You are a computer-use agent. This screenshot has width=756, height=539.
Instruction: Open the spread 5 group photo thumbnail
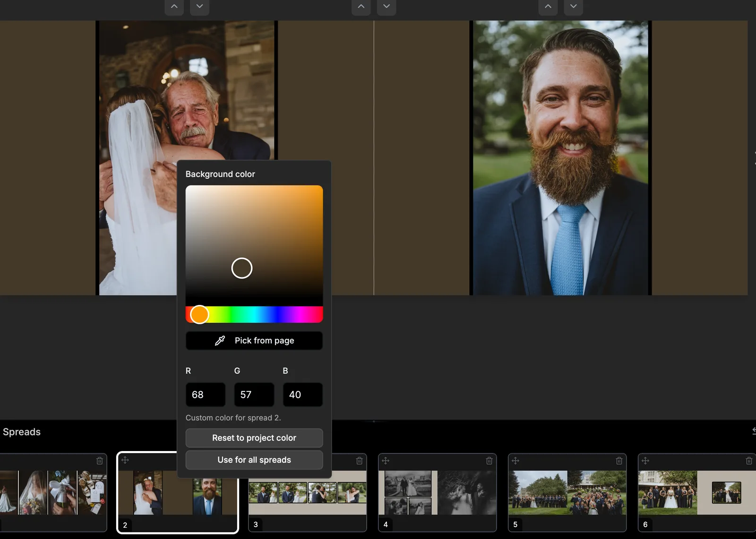pyautogui.click(x=567, y=493)
